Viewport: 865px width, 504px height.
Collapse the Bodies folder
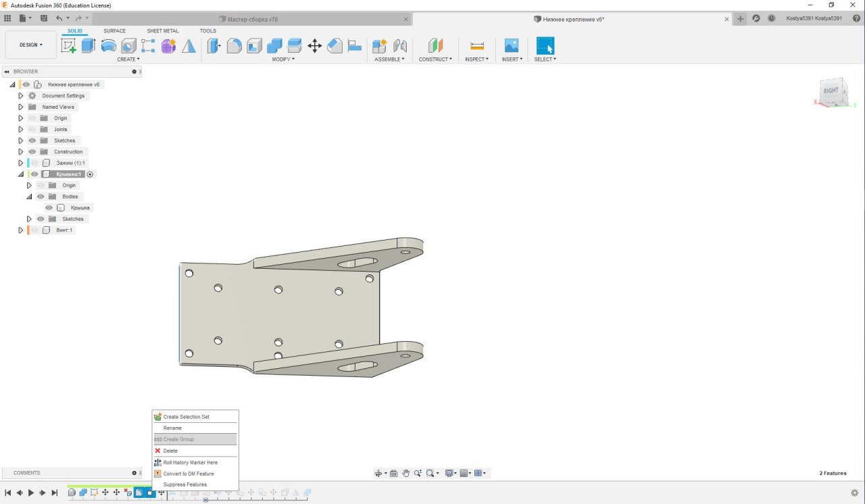coord(29,197)
